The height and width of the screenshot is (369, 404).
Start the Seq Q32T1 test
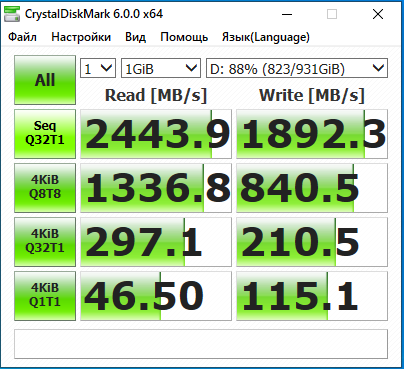45,134
